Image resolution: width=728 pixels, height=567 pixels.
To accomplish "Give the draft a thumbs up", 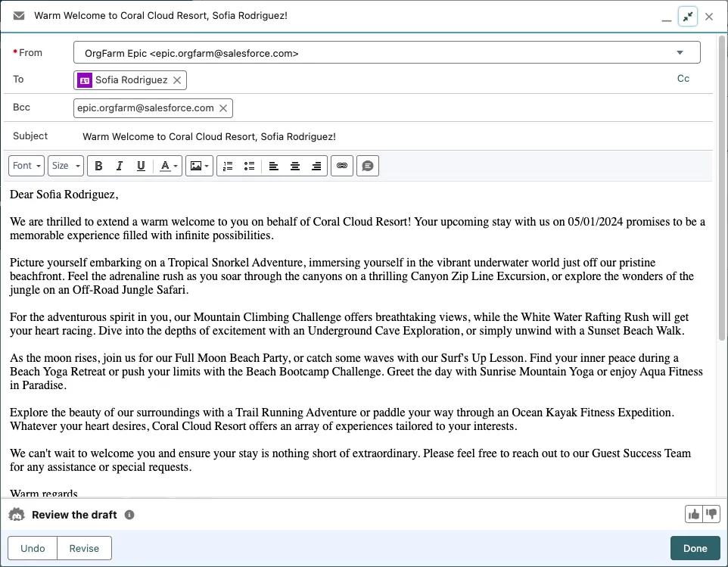I will tap(693, 515).
